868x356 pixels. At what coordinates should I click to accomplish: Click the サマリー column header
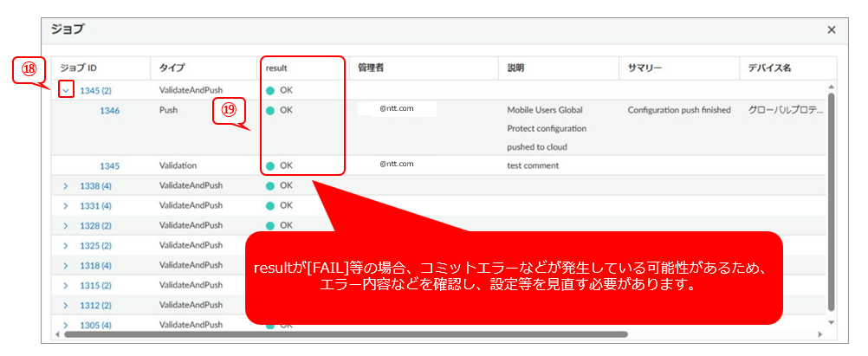(x=646, y=68)
